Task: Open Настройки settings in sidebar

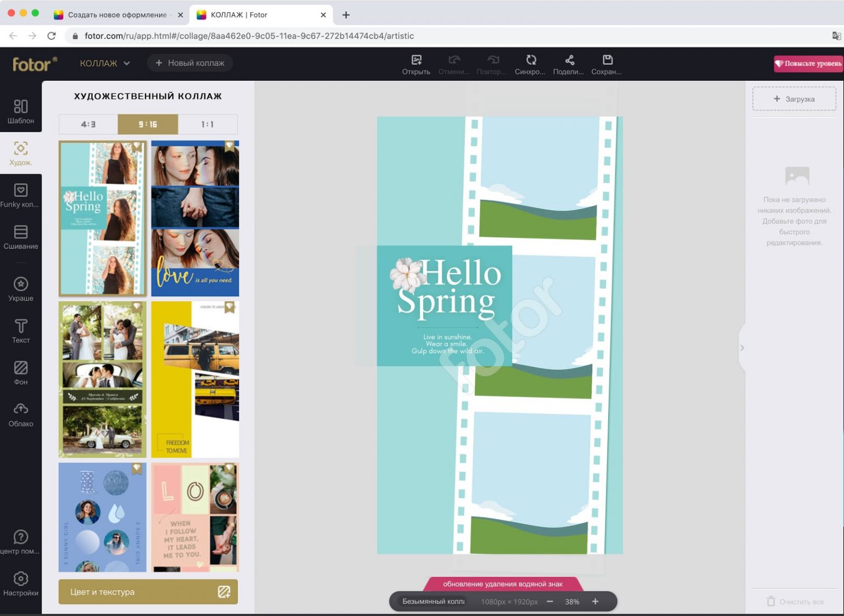Action: [x=20, y=584]
